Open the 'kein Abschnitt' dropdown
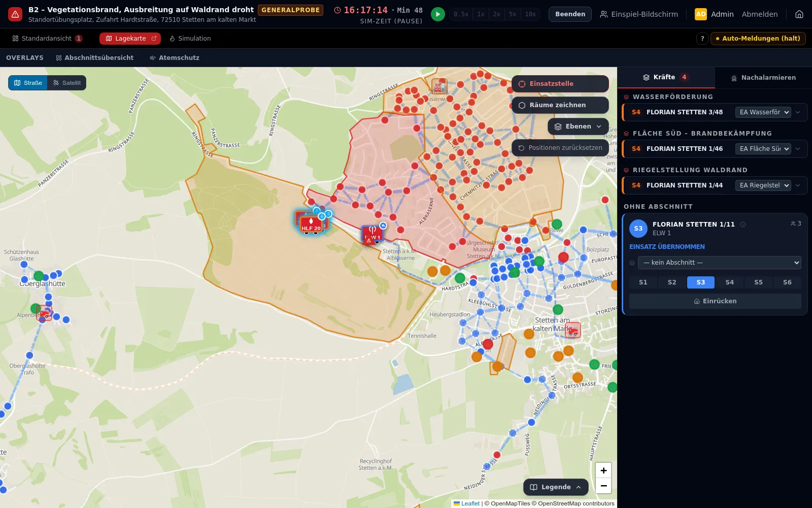812x508 pixels. click(x=720, y=263)
